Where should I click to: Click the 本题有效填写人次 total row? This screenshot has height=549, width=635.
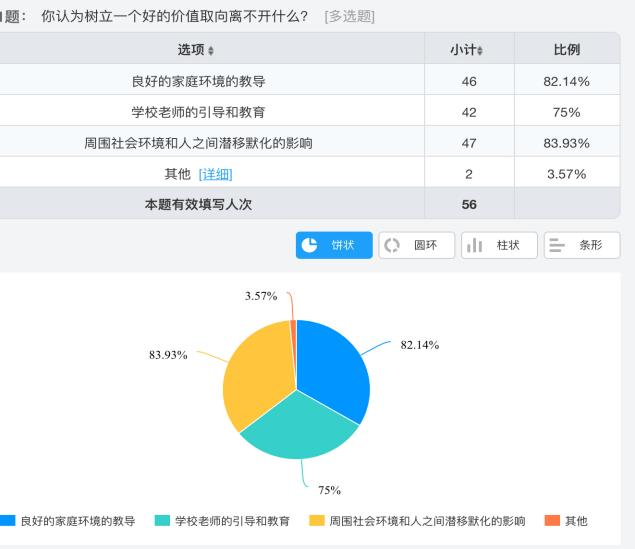(198, 204)
